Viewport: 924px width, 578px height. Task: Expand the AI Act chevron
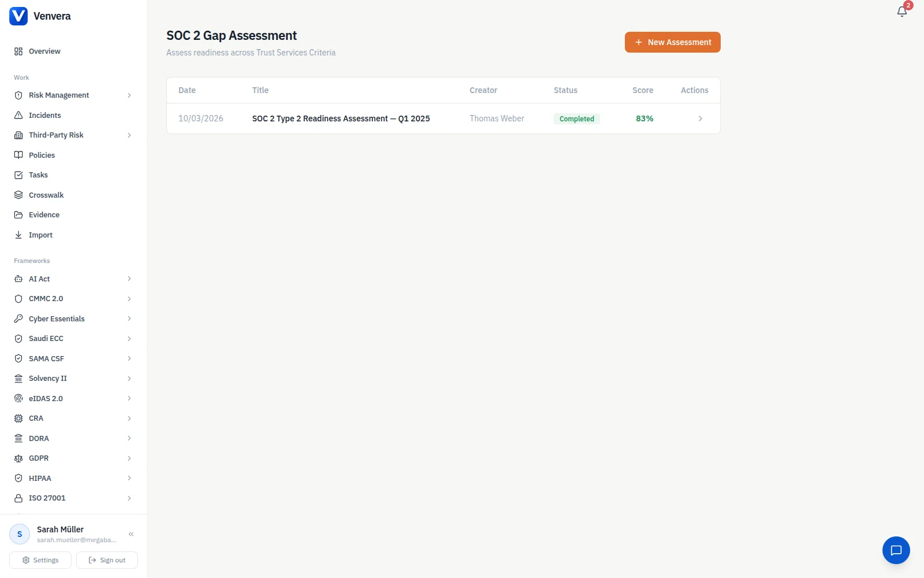tap(129, 279)
